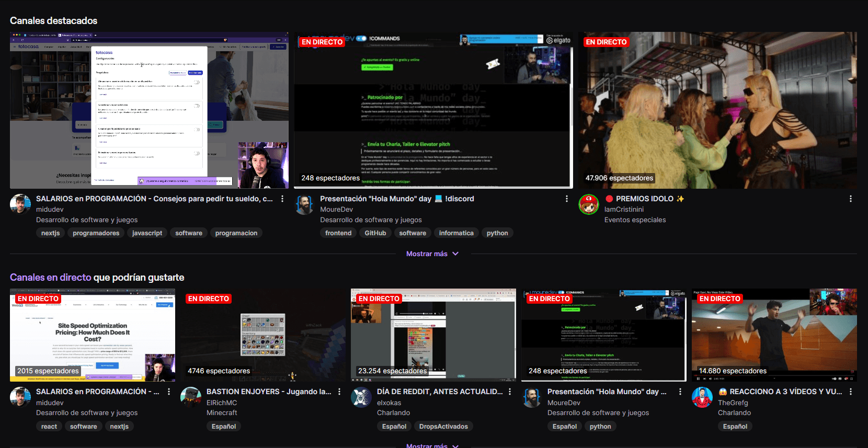The height and width of the screenshot is (448, 868).
Task: Open options menu for BASTION ENJOYERS stream
Action: [x=339, y=392]
